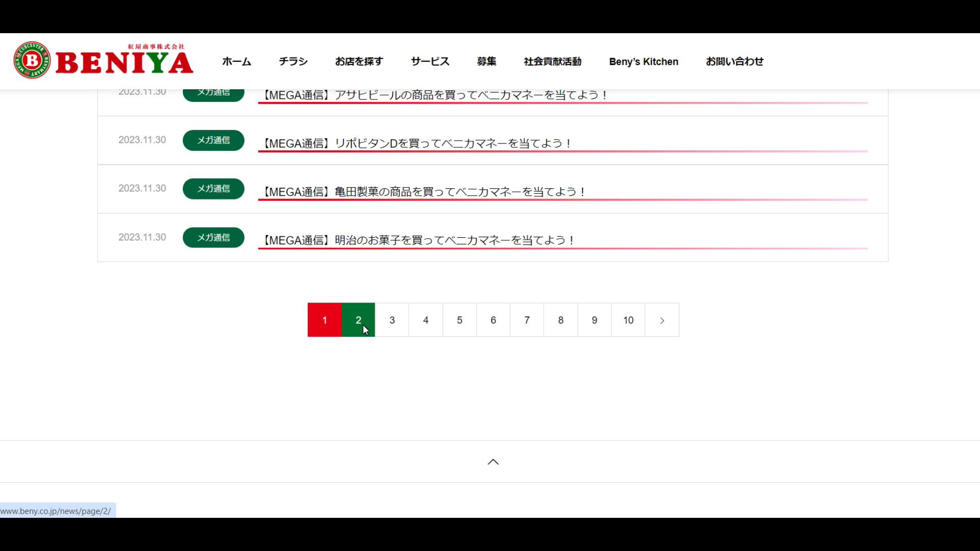Go to page 2 of news
Screen dimensions: 980x551
coord(358,320)
